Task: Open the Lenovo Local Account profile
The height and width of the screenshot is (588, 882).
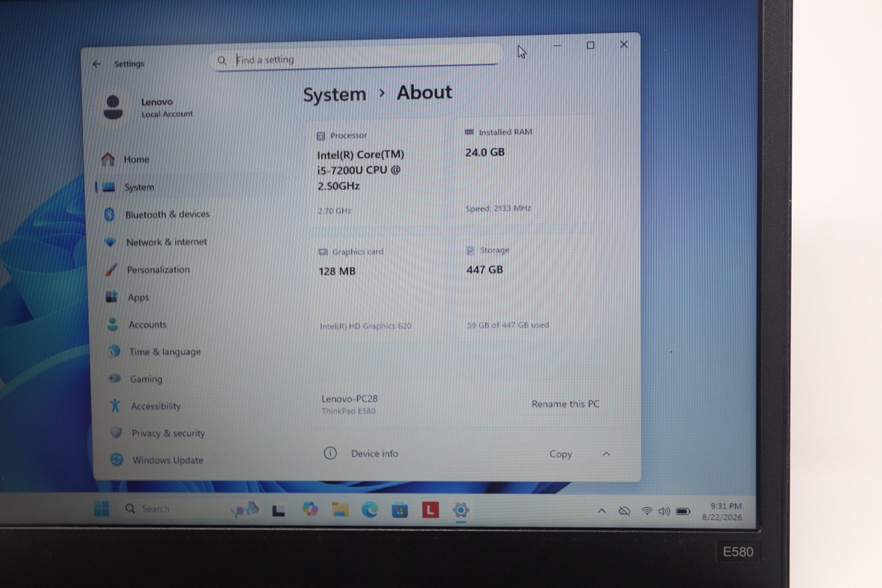Action: 148,108
